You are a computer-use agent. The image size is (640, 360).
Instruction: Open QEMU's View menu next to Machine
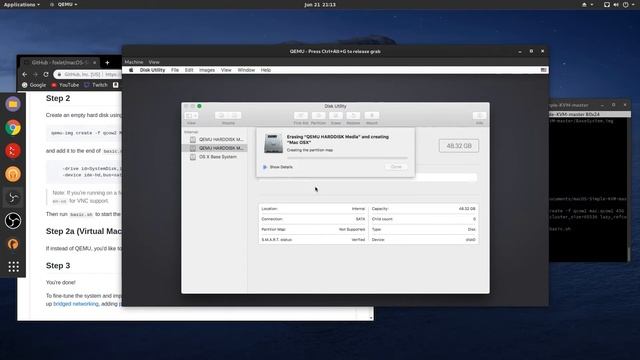pos(154,62)
